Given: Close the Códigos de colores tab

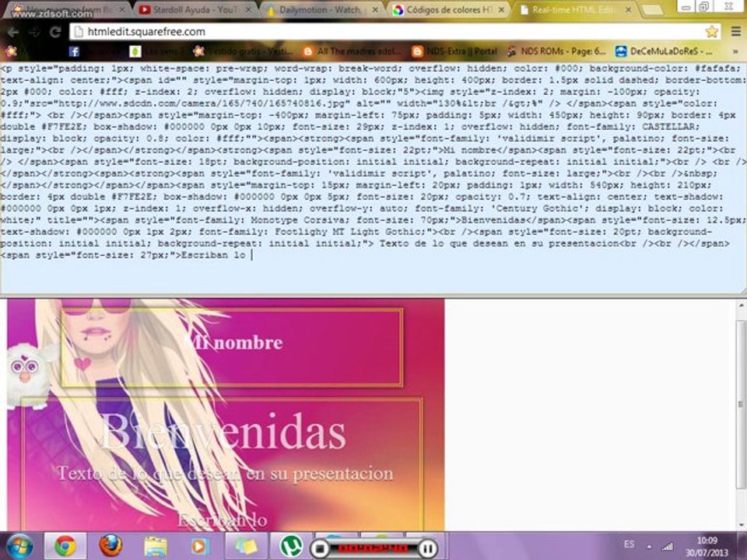Looking at the screenshot, I should click(501, 9).
